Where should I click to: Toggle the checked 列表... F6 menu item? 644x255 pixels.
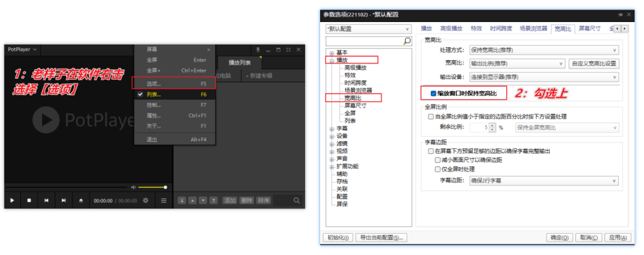point(175,94)
